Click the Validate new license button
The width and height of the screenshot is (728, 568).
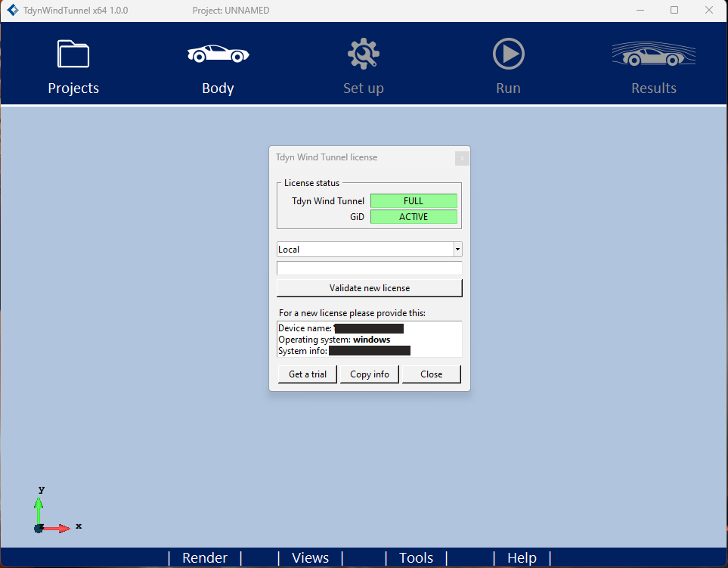click(x=370, y=288)
